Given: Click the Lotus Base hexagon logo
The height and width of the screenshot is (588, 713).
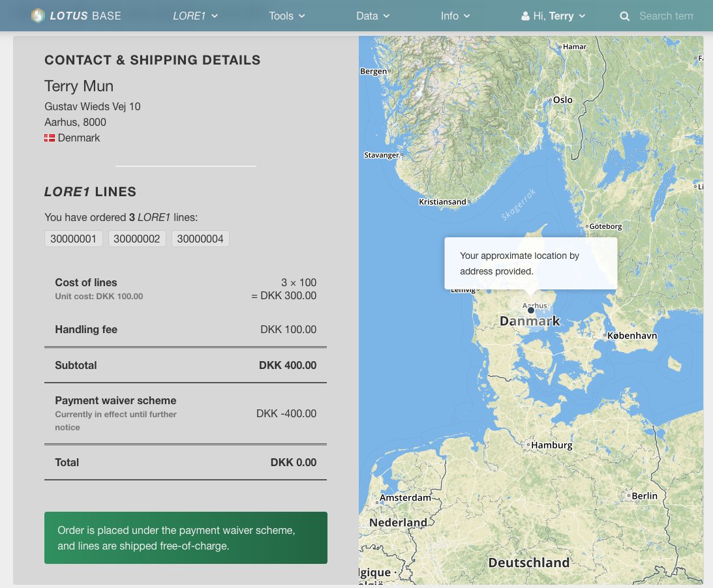Looking at the screenshot, I should point(37,16).
